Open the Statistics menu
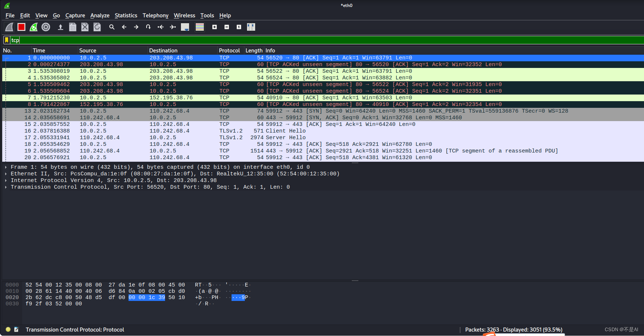 (126, 16)
